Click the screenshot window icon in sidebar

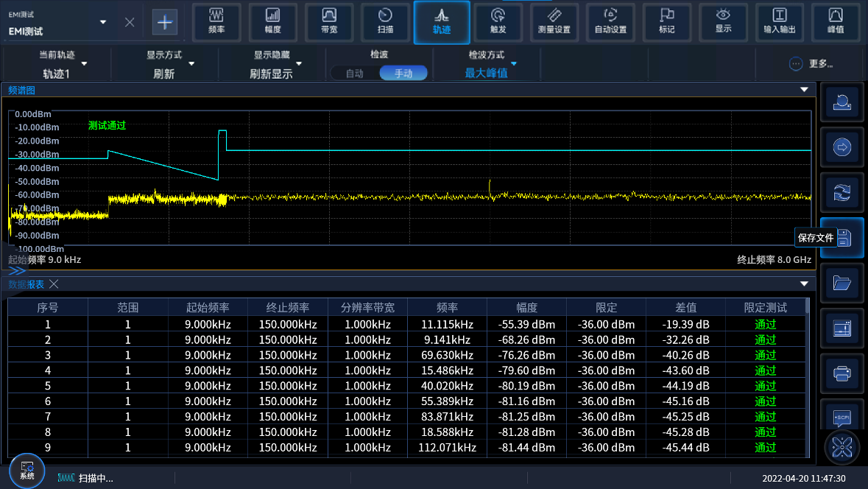(842, 328)
